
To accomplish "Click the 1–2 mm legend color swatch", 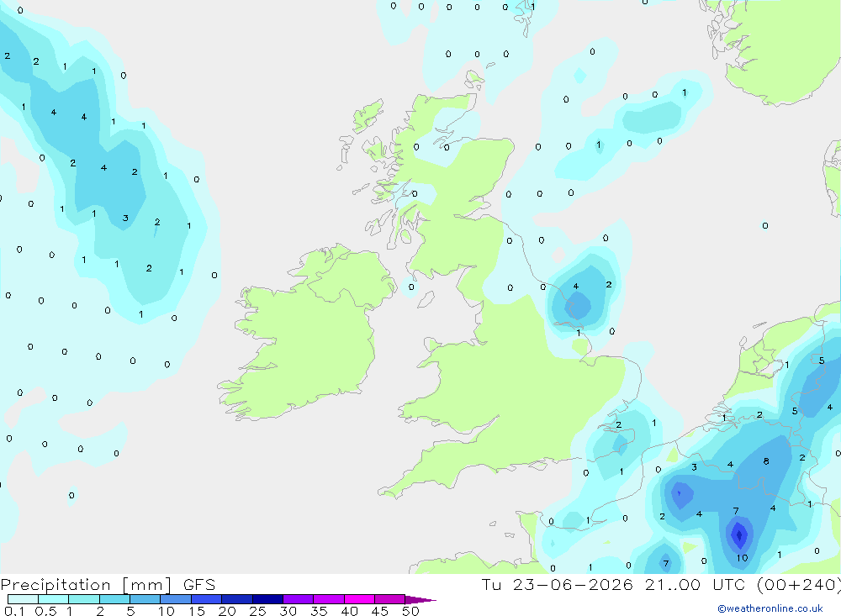I will pos(84,599).
